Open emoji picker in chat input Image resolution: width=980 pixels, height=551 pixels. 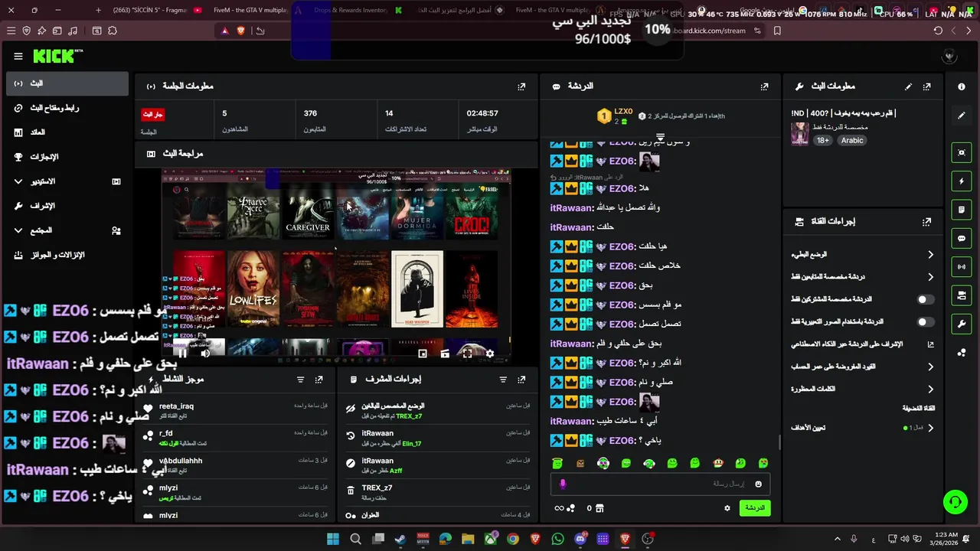click(759, 484)
